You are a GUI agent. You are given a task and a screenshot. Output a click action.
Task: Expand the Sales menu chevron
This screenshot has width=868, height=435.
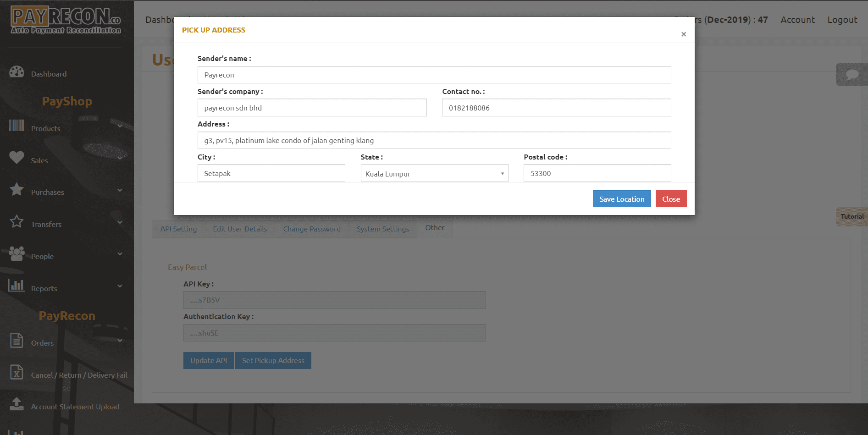tap(120, 158)
